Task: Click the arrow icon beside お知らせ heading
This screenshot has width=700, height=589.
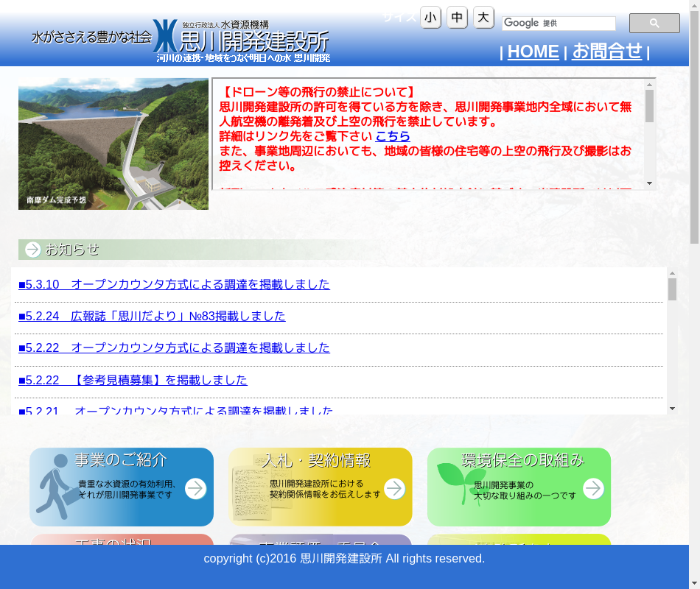Action: coord(33,250)
